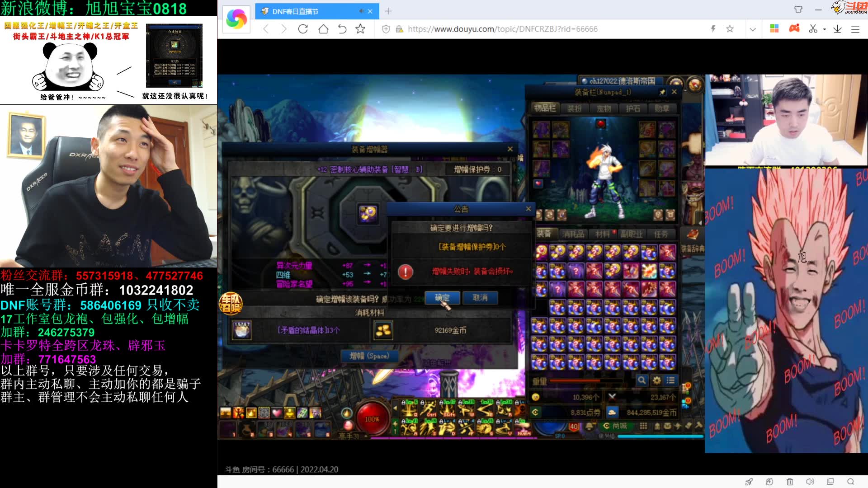868x488 pixels.
Task: Close the 装备增幅器 window
Action: [x=510, y=149]
